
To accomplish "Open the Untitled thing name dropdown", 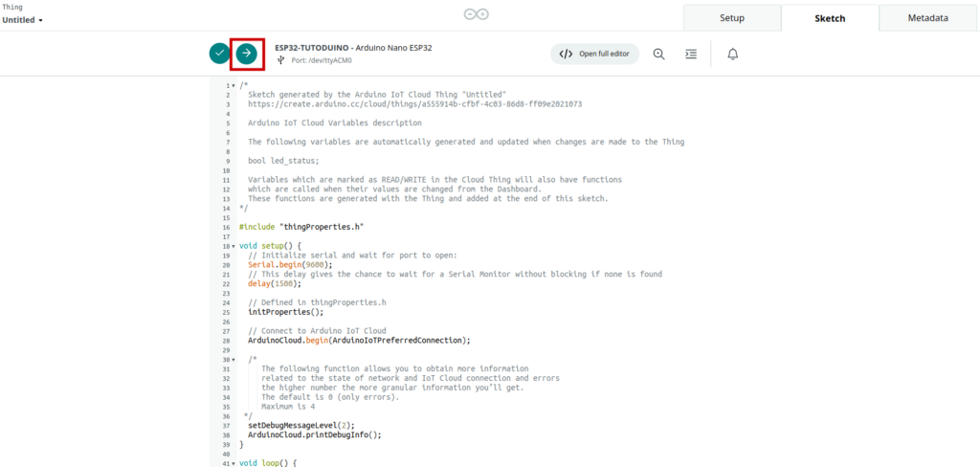I will (x=23, y=20).
